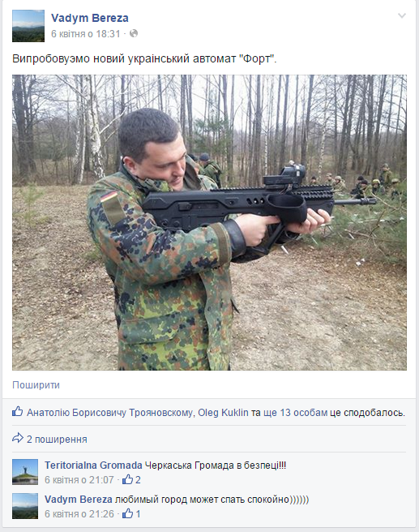Open Анатолію Борисовичу Трояновському profile link

pyautogui.click(x=110, y=413)
